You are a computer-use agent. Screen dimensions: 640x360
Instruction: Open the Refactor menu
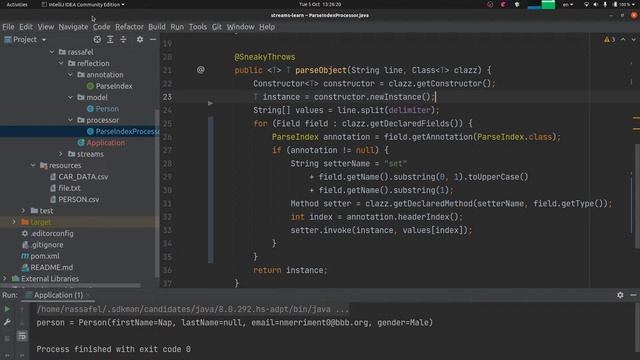tap(129, 27)
